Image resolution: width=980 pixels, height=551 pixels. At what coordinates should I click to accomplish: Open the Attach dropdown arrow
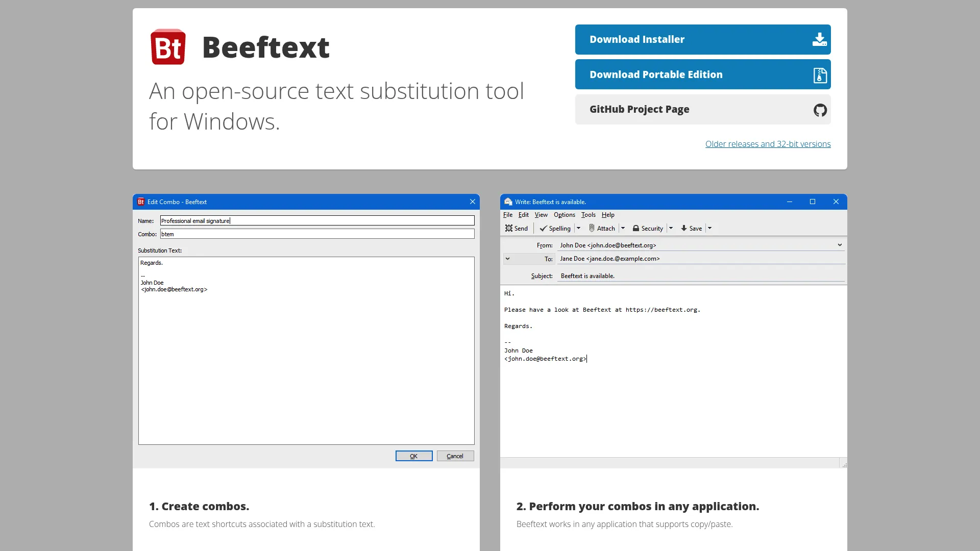pyautogui.click(x=623, y=228)
